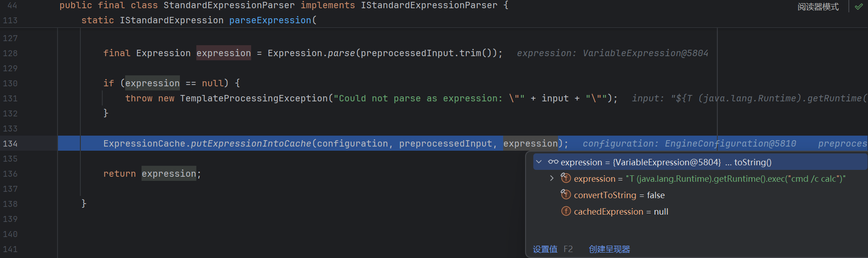The width and height of the screenshot is (868, 258).
Task: Click the 创建呈现器 link
Action: point(609,249)
